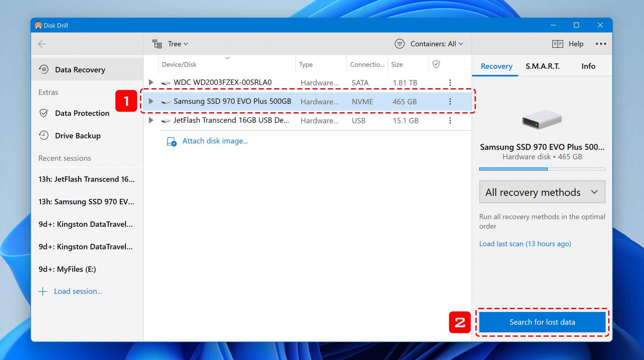Sort by Device/Disk column header
Image resolution: width=644 pixels, height=360 pixels.
tap(179, 64)
